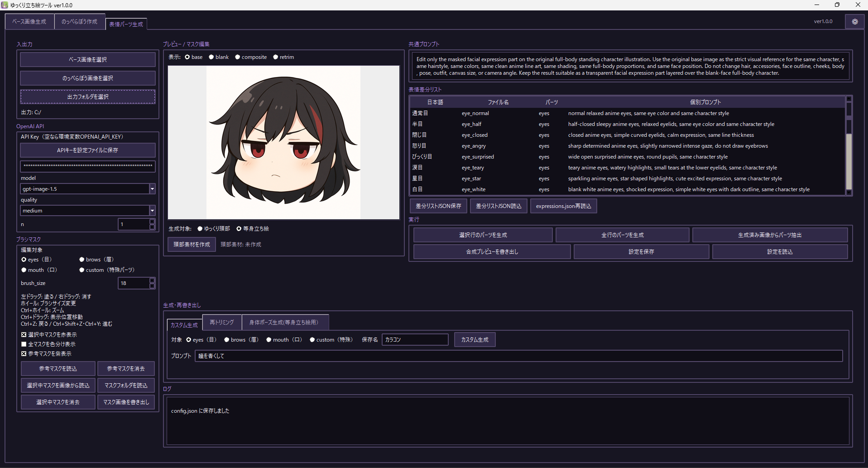Click 参考マスクを読込 button

tap(58, 369)
